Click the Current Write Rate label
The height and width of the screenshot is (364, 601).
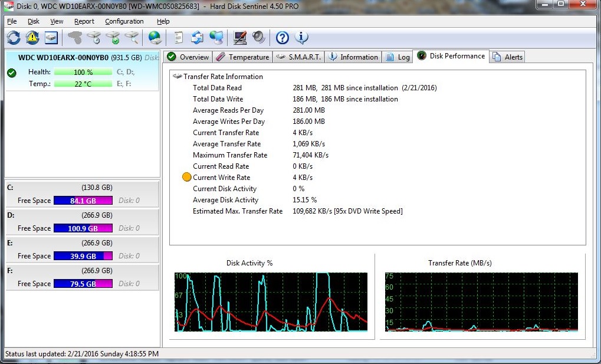coord(222,177)
